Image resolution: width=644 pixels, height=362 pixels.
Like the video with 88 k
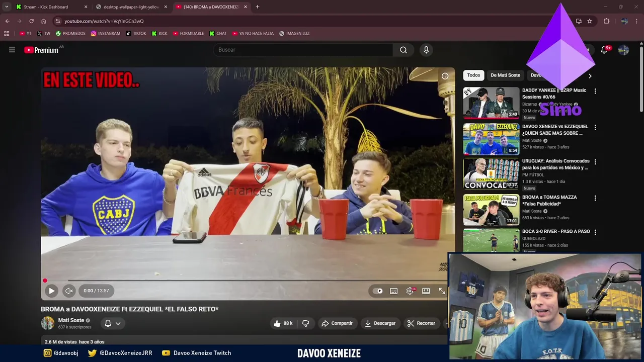click(283, 323)
